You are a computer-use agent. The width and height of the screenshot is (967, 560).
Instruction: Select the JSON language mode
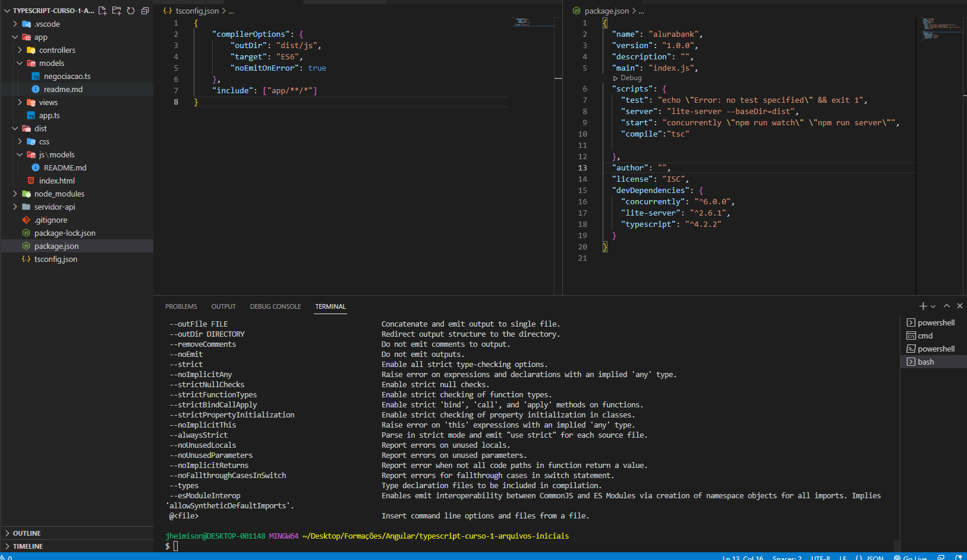pyautogui.click(x=870, y=558)
